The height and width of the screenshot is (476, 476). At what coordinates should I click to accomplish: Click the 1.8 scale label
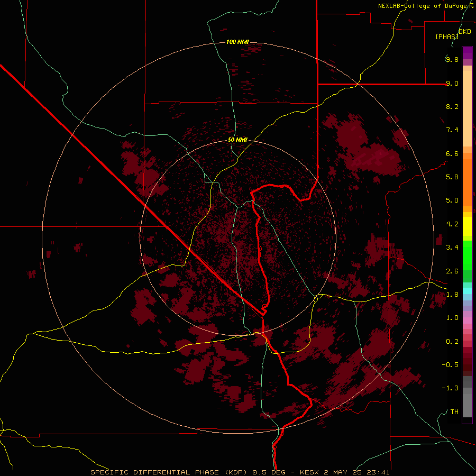coord(452,295)
